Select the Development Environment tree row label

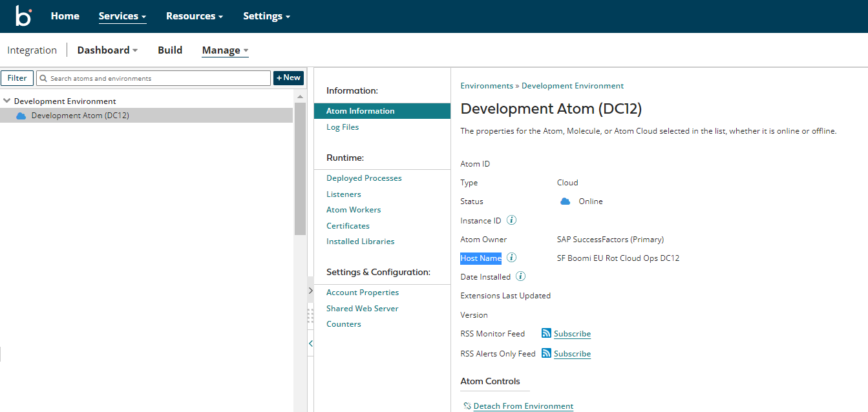(x=65, y=101)
